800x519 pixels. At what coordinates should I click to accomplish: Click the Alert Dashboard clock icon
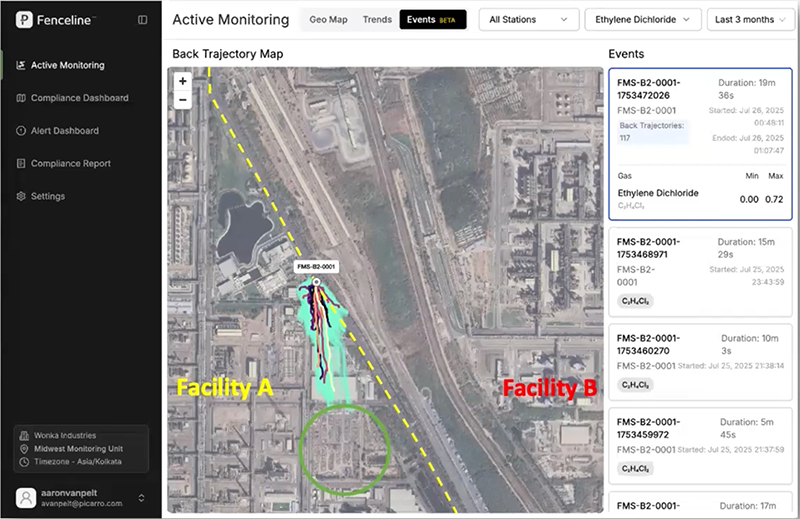pos(21,131)
